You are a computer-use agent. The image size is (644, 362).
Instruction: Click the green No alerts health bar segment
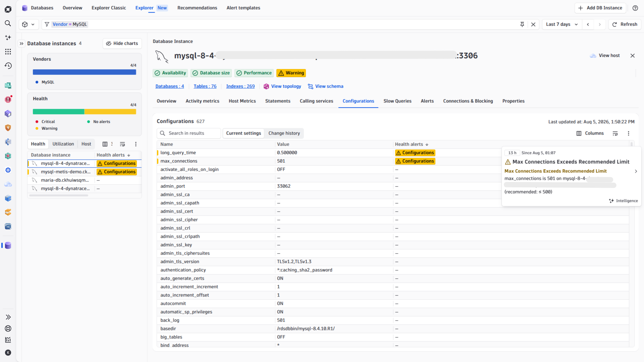59,111
